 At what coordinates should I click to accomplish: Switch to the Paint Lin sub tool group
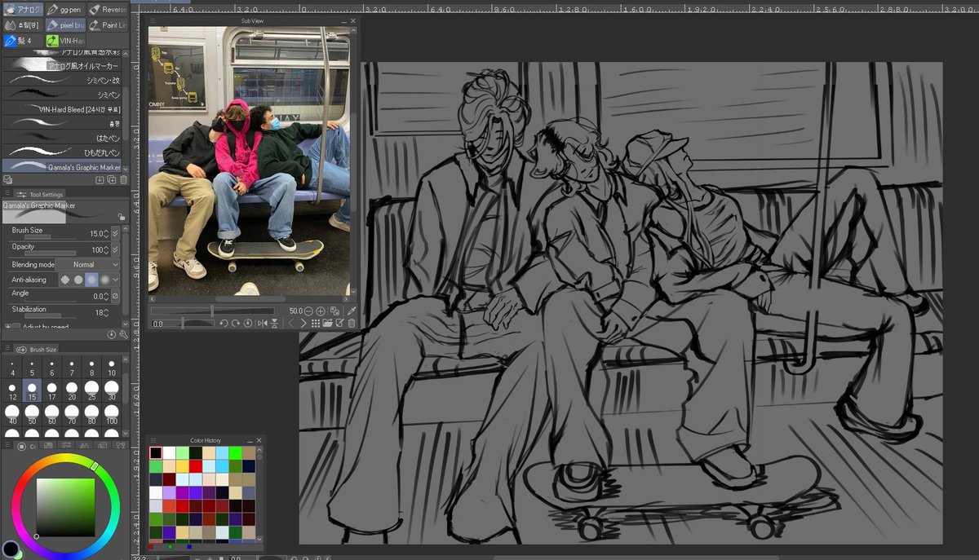pos(107,24)
